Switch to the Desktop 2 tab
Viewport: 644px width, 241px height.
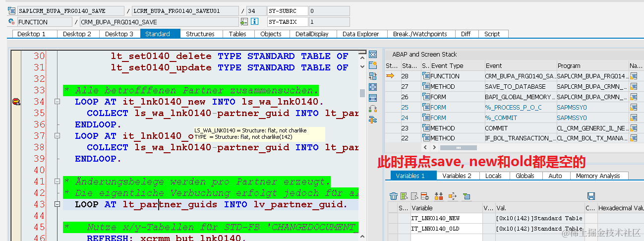(77, 34)
